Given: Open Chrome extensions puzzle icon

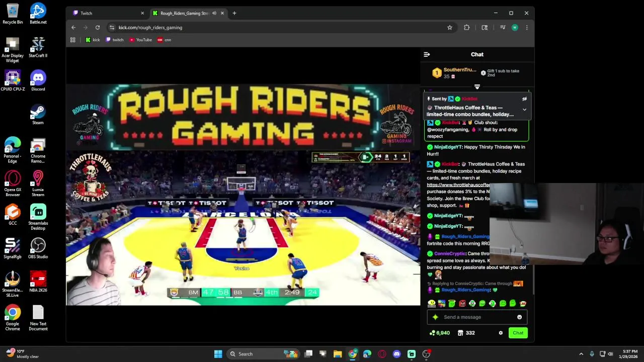Looking at the screenshot, I should pyautogui.click(x=467, y=28).
